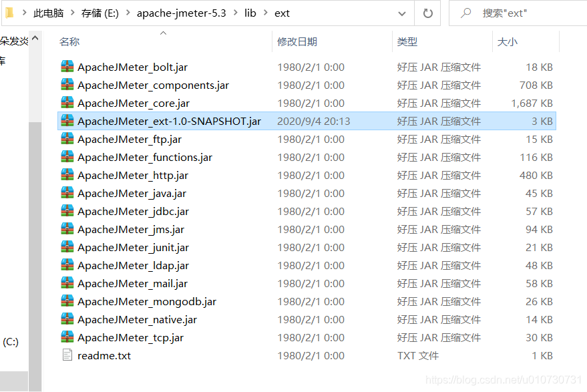The width and height of the screenshot is (587, 392).
Task: Expand the chevron before 此电脑 in the path
Action: (x=24, y=13)
